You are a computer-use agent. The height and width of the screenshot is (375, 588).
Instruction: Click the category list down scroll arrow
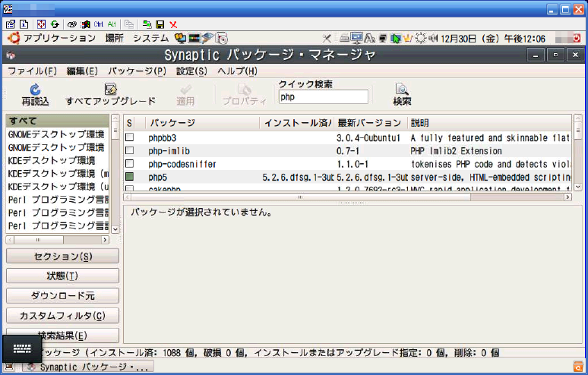click(115, 229)
